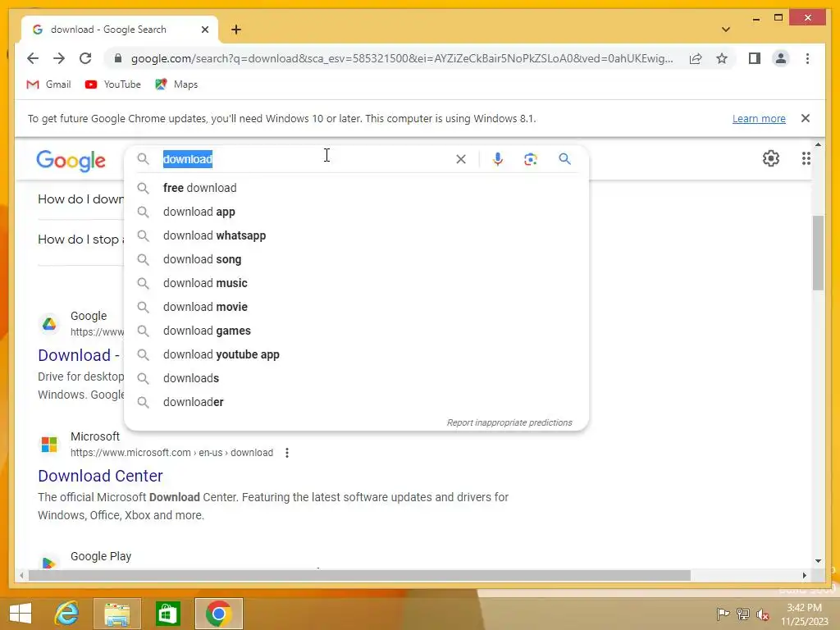Open Maps bookmark
This screenshot has width=840, height=630.
pyautogui.click(x=177, y=84)
